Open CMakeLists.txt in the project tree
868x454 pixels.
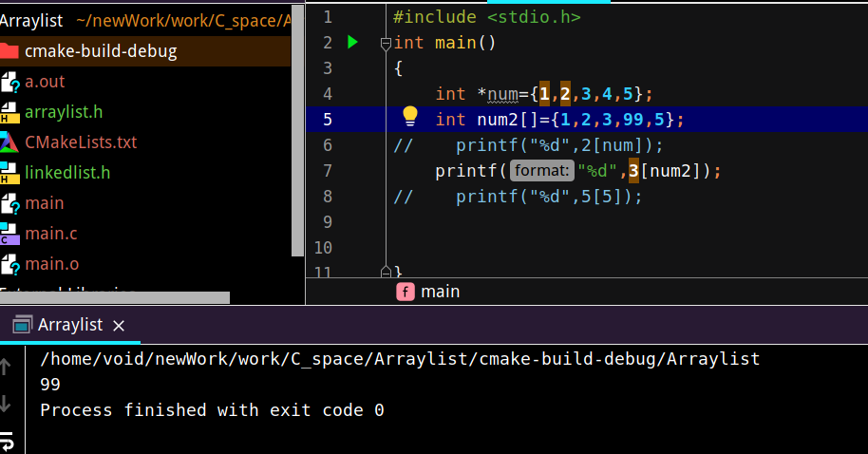[81, 142]
